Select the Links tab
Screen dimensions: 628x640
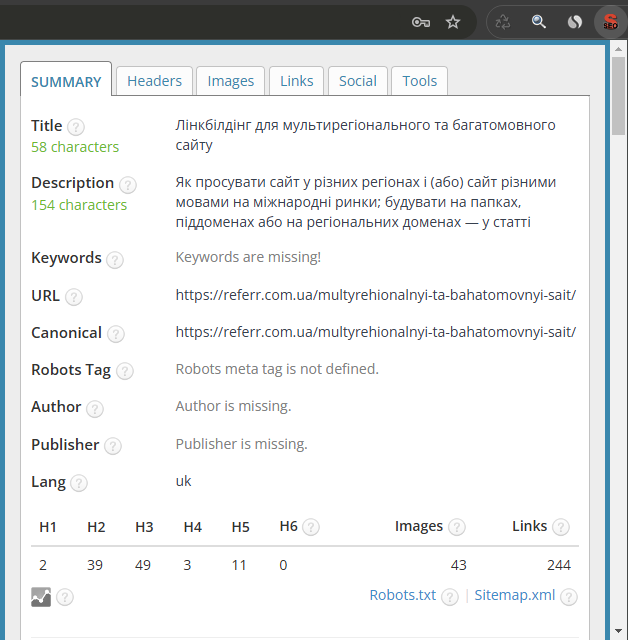(296, 81)
